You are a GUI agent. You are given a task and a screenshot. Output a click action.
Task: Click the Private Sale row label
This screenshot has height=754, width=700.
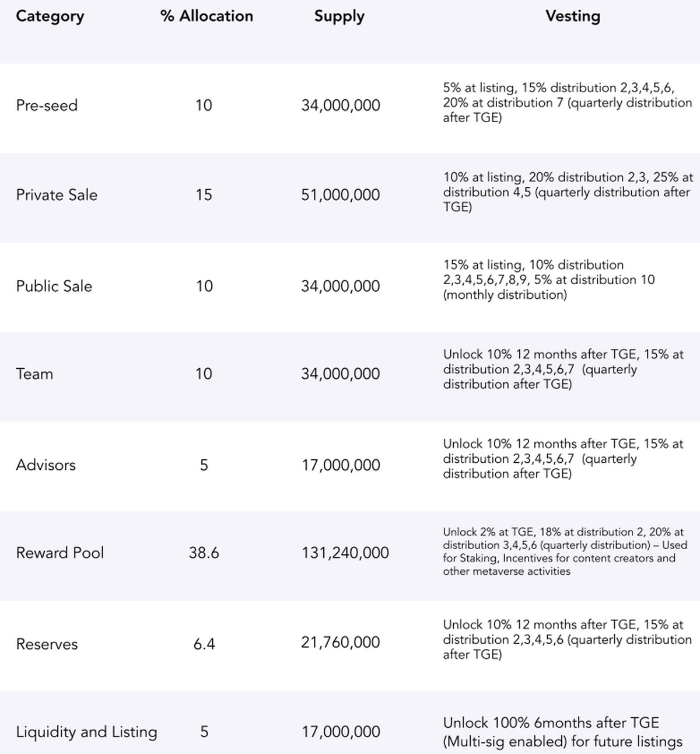tap(57, 195)
